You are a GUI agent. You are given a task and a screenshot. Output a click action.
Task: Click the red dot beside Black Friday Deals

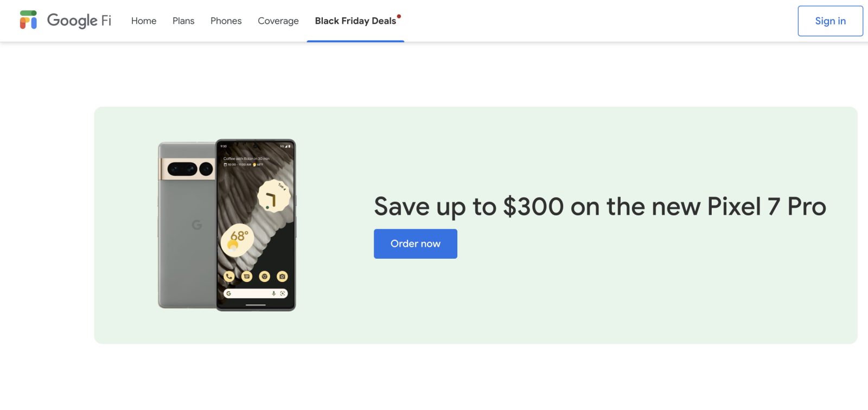(x=399, y=16)
